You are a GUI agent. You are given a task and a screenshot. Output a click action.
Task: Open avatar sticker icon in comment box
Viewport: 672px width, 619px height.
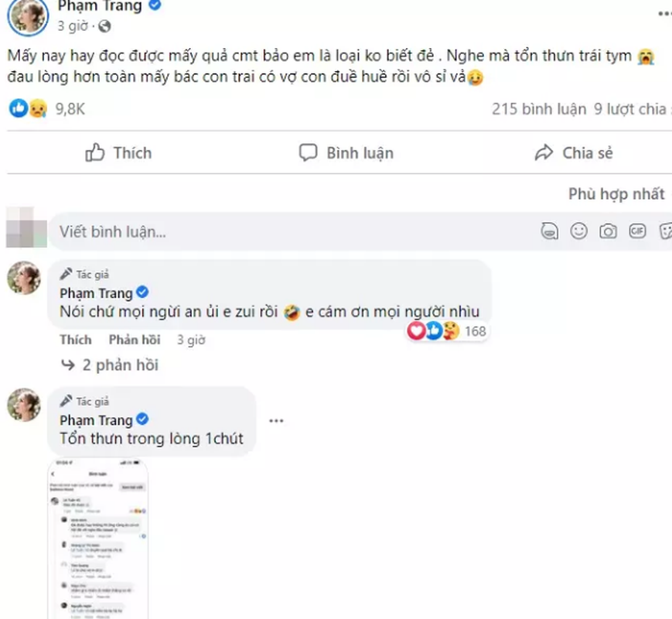(x=549, y=231)
